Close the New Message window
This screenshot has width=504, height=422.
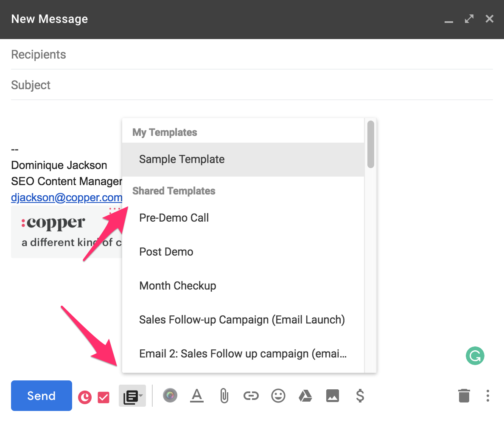point(489,19)
